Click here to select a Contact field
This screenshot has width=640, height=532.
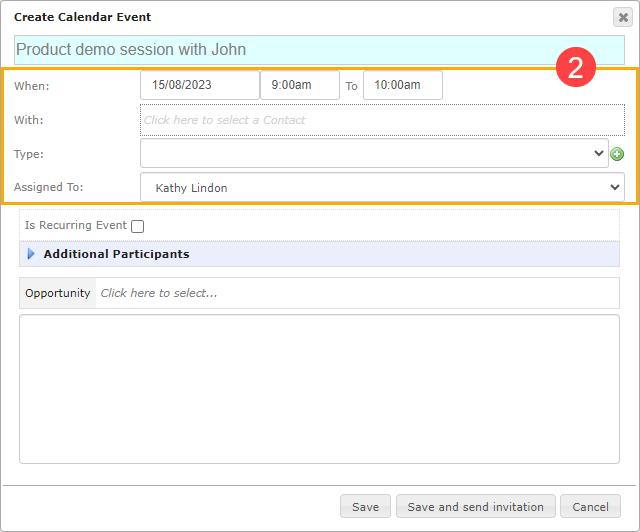click(382, 120)
